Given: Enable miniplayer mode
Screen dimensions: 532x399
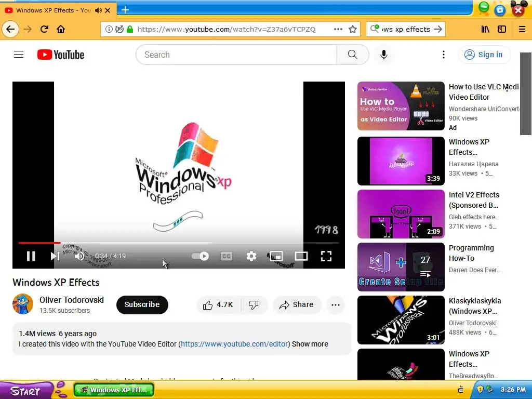Looking at the screenshot, I should pyautogui.click(x=276, y=256).
